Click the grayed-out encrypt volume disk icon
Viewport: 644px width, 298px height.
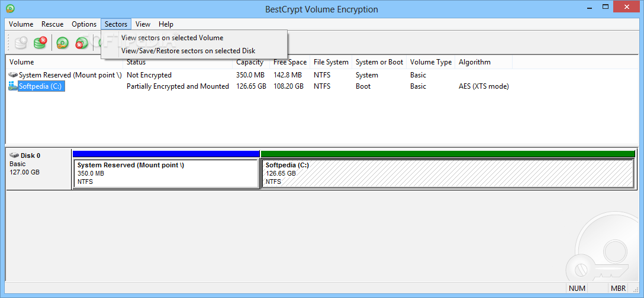21,43
